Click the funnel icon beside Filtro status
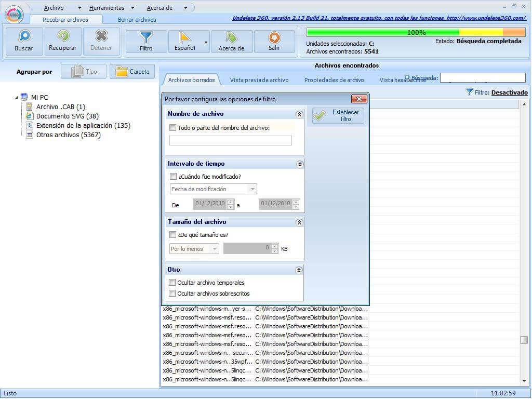 (469, 92)
